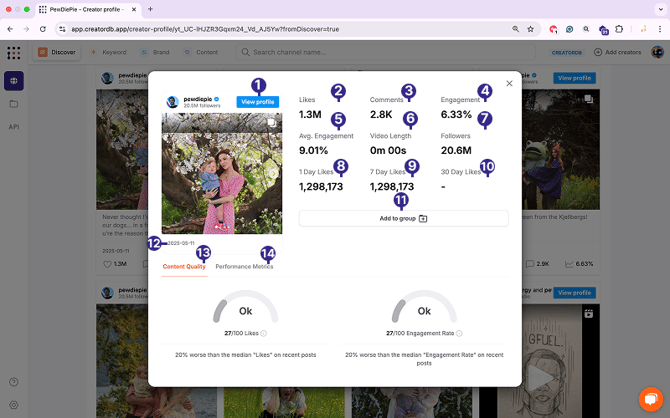Open the API item in left sidebar
Image resolution: width=670 pixels, height=418 pixels.
pos(14,127)
